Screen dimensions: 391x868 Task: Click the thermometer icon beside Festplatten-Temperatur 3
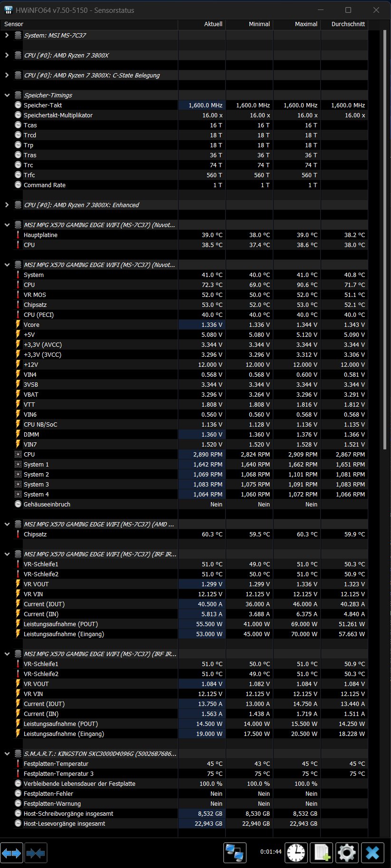pyautogui.click(x=18, y=773)
